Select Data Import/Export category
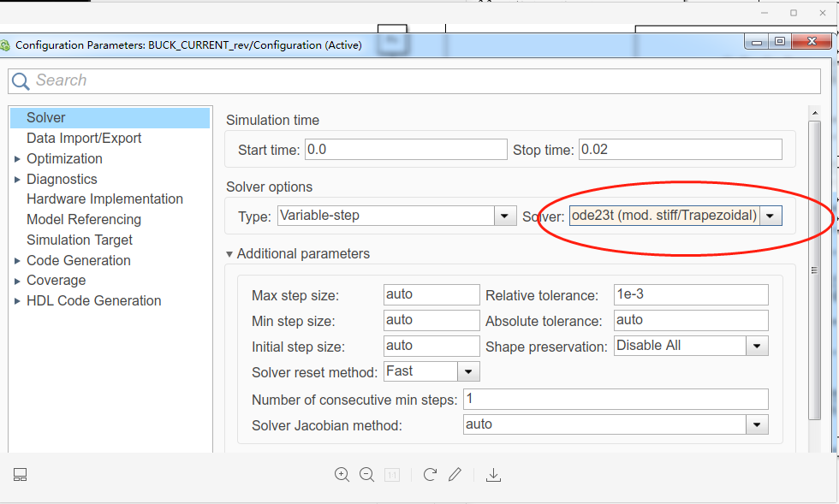 pyautogui.click(x=84, y=138)
